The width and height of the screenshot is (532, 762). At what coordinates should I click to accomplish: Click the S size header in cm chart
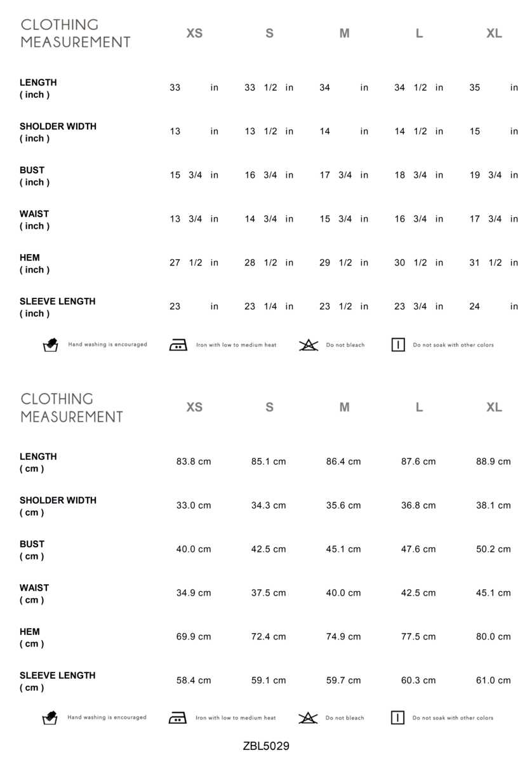point(269,408)
